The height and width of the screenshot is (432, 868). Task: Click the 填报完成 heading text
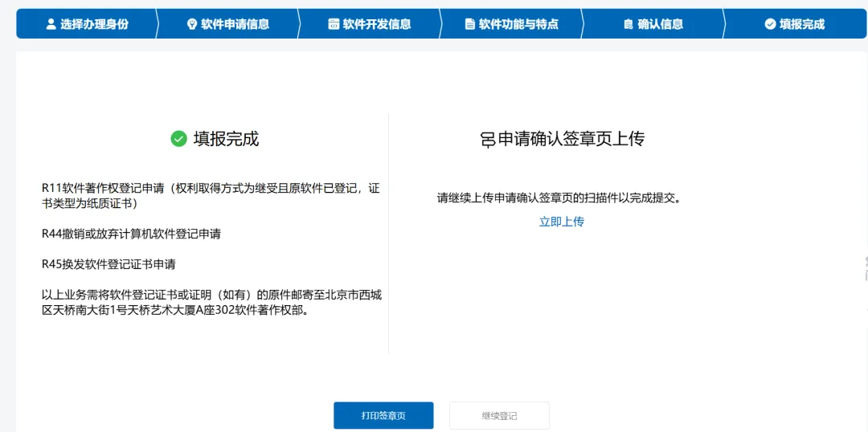(226, 139)
